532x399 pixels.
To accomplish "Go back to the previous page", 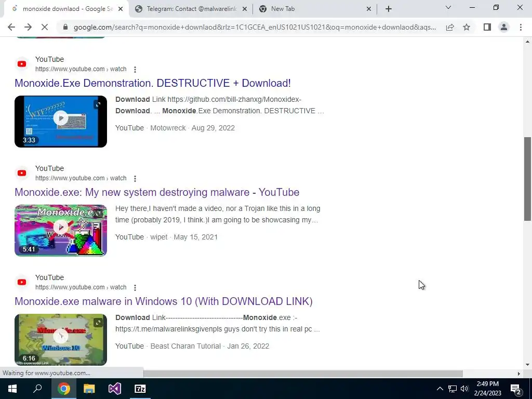I will pyautogui.click(x=11, y=27).
